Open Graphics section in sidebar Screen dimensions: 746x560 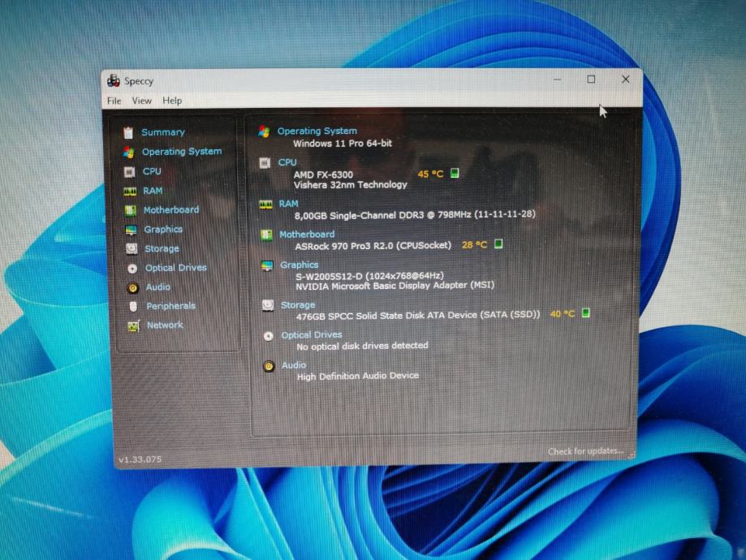tap(163, 230)
